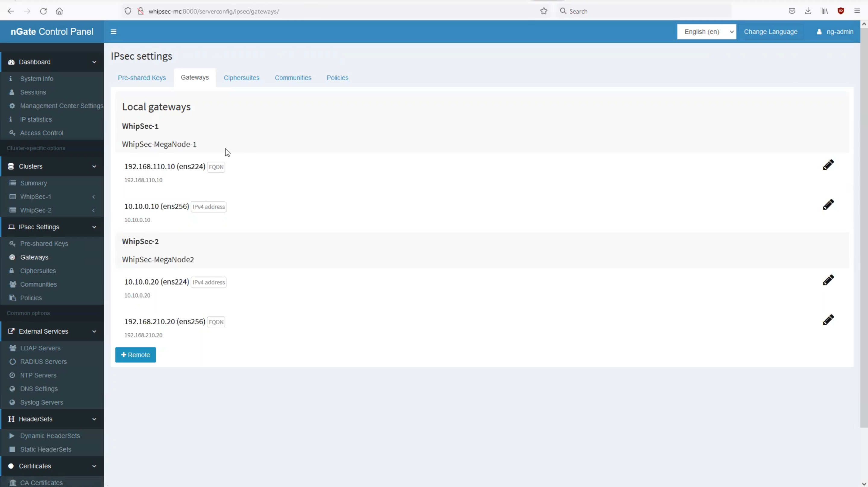Edit the 10.10.0.20 (ens224) gateway entry
Viewport: 868px width, 487px height.
click(x=828, y=280)
